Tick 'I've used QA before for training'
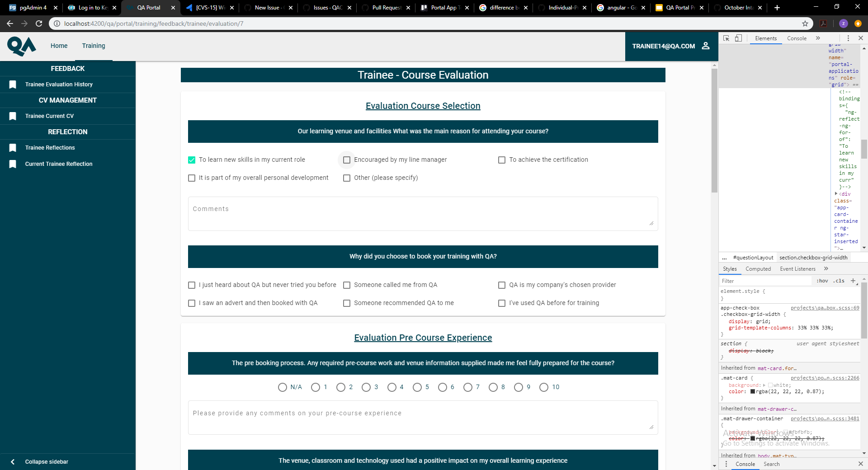868x470 pixels. tap(502, 303)
